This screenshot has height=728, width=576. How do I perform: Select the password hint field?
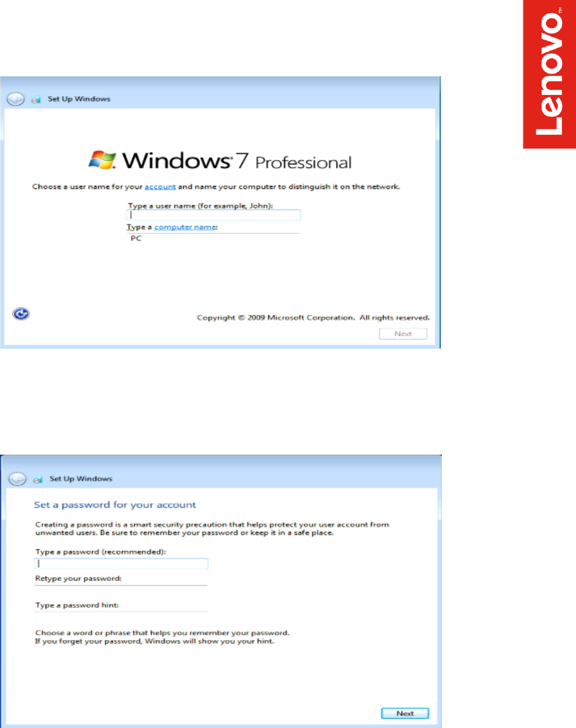(x=121, y=617)
